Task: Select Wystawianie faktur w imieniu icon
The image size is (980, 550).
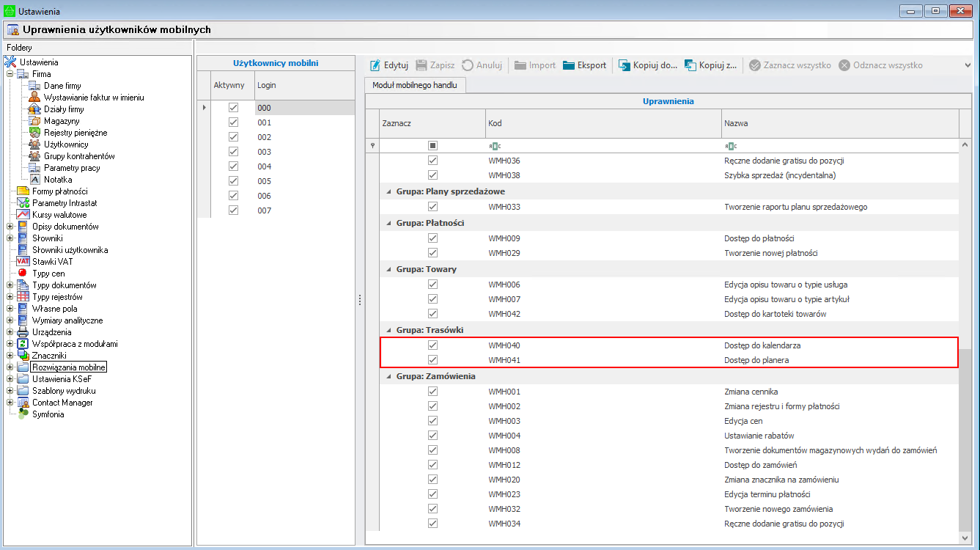Action: (x=34, y=98)
